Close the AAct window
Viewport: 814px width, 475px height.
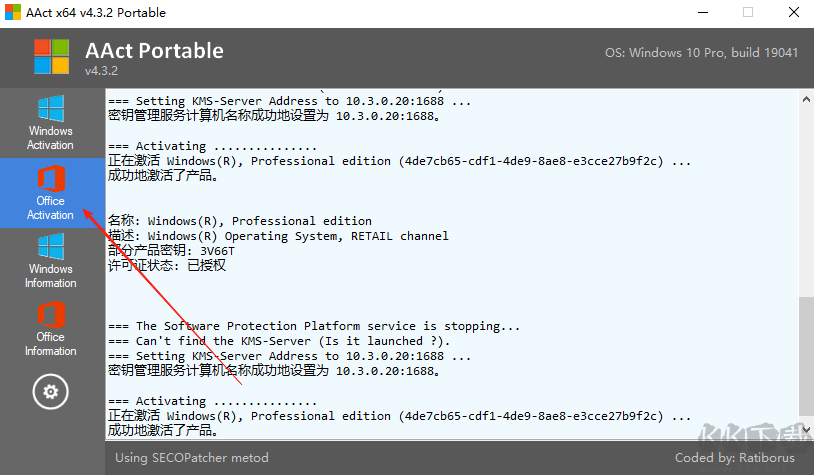tap(794, 12)
